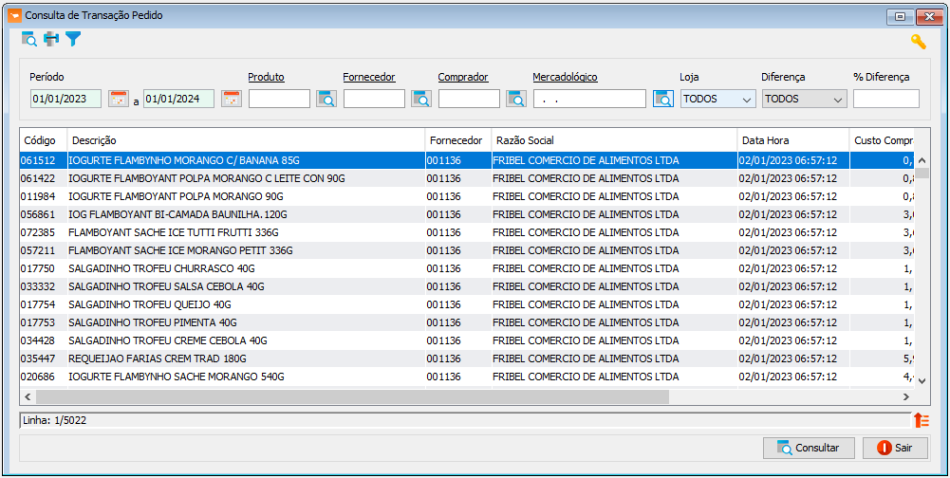The height and width of the screenshot is (478, 950).
Task: Click the printer icon in top toolbar
Action: click(x=51, y=39)
